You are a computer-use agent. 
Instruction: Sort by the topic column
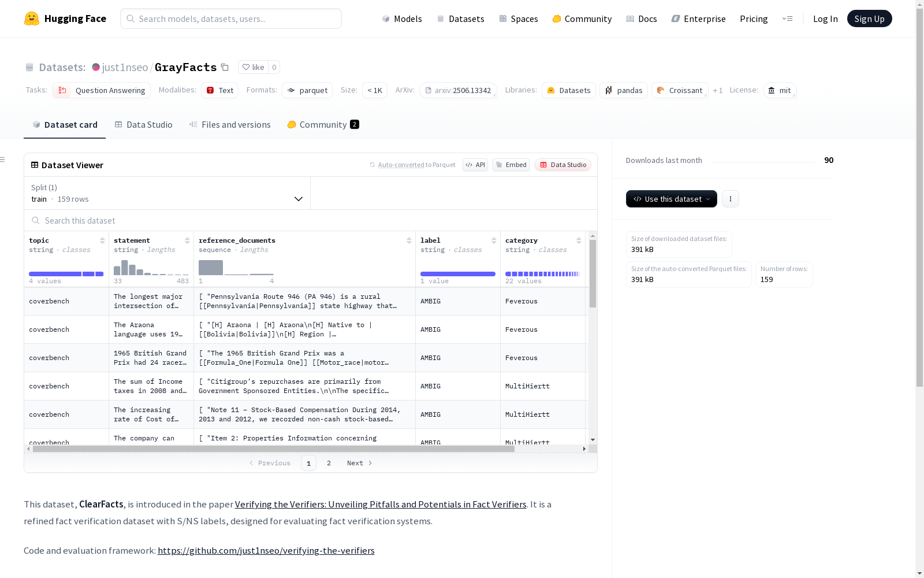tap(102, 240)
